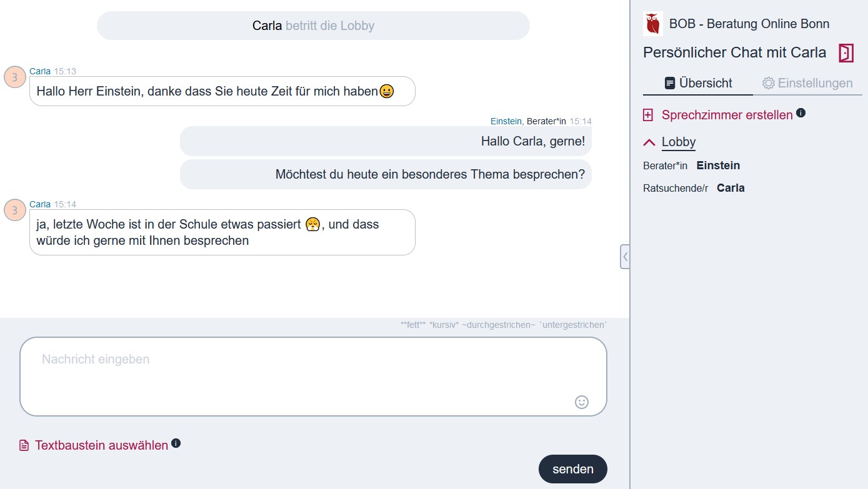Click the '**fett**' formatting hint
Image resolution: width=868 pixels, height=489 pixels.
pos(413,325)
